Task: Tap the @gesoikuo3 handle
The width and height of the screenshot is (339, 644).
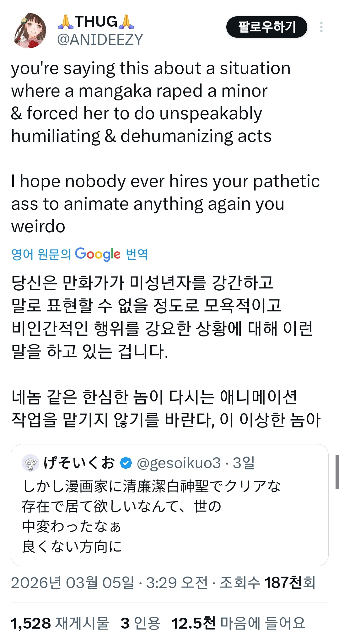Action: point(179,463)
